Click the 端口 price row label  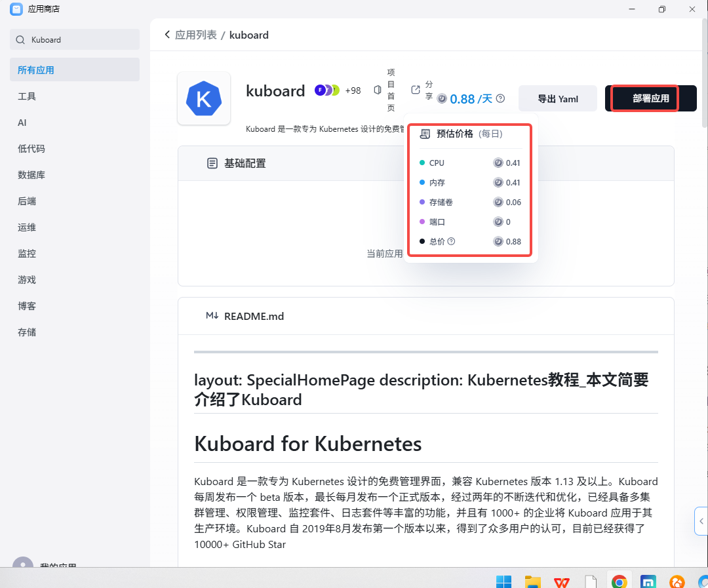pyautogui.click(x=437, y=222)
